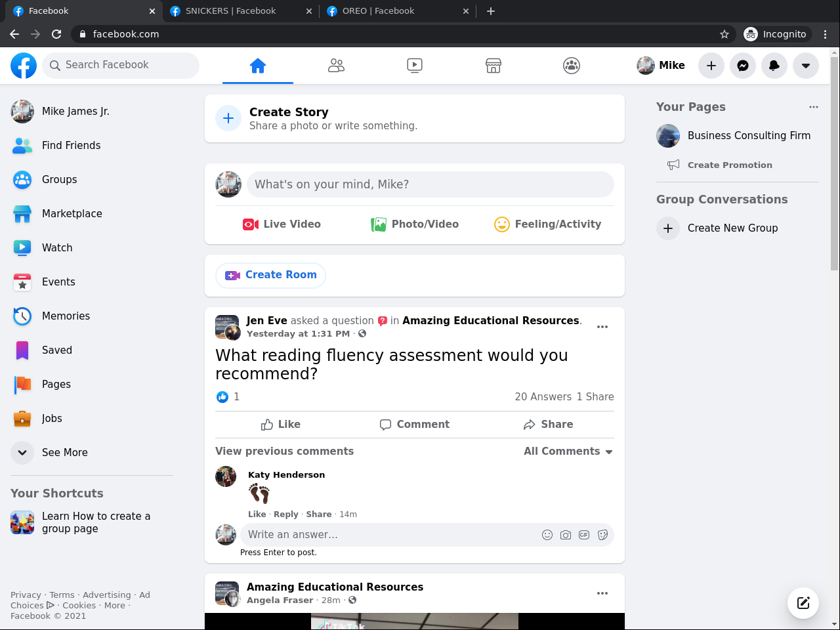Open Mike James Jr. profile in sidebar

(x=92, y=112)
